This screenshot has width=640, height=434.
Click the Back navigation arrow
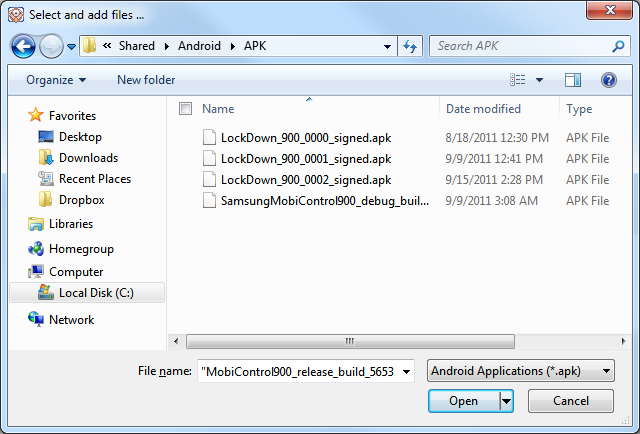click(23, 46)
